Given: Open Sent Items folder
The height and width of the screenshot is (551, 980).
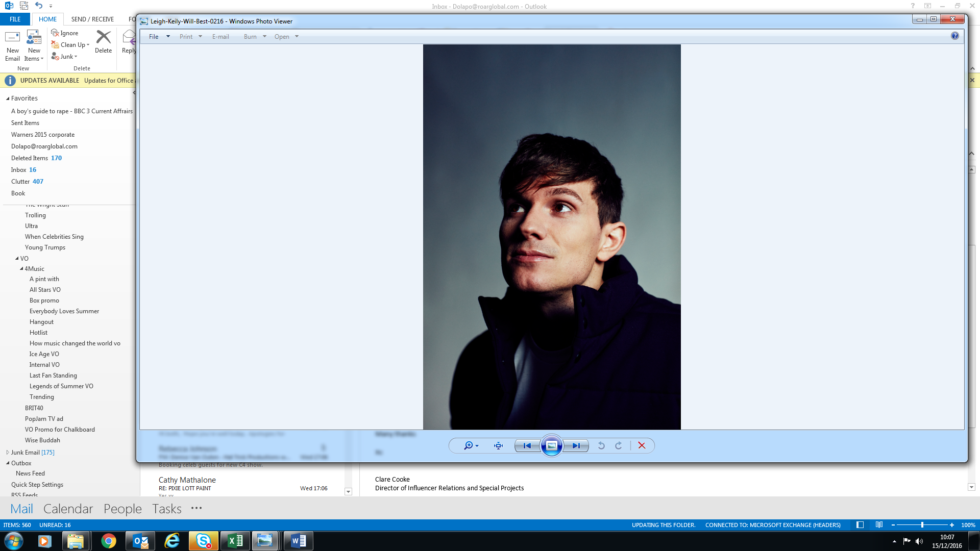Looking at the screenshot, I should point(25,123).
